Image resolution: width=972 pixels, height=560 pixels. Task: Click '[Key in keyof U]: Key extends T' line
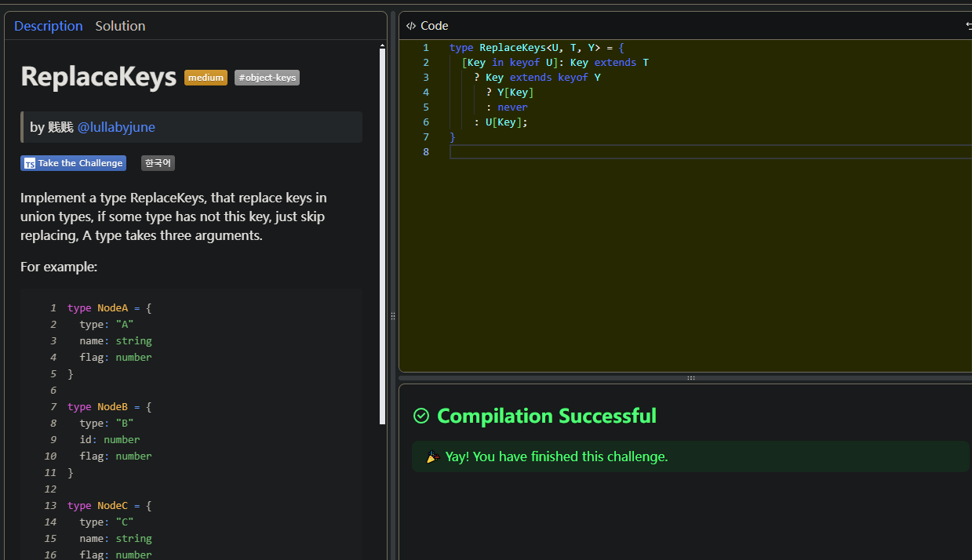(x=555, y=63)
